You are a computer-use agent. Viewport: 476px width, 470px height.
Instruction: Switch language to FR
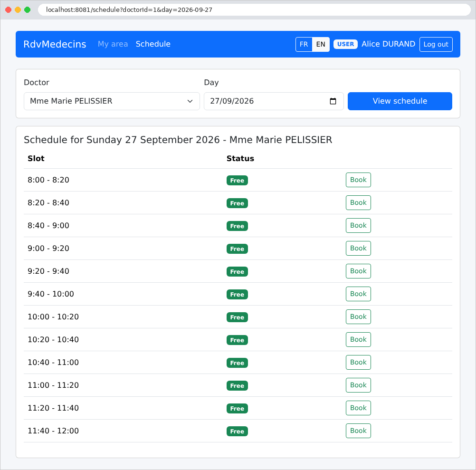click(x=304, y=44)
